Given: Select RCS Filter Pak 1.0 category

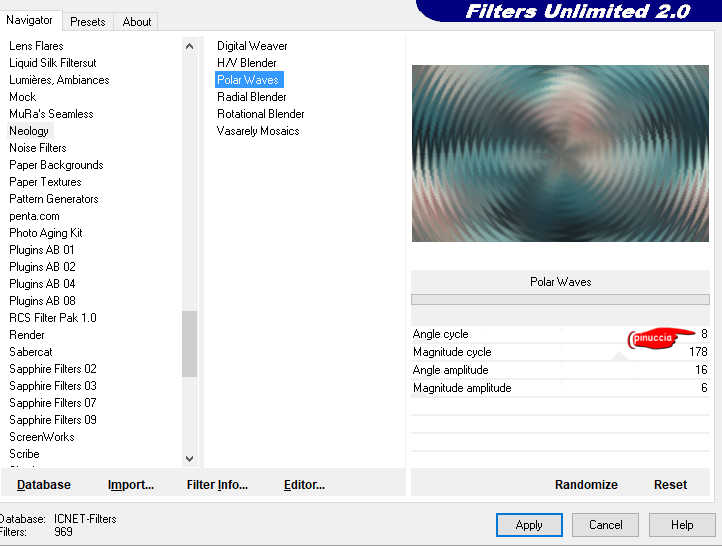Looking at the screenshot, I should click(53, 318).
